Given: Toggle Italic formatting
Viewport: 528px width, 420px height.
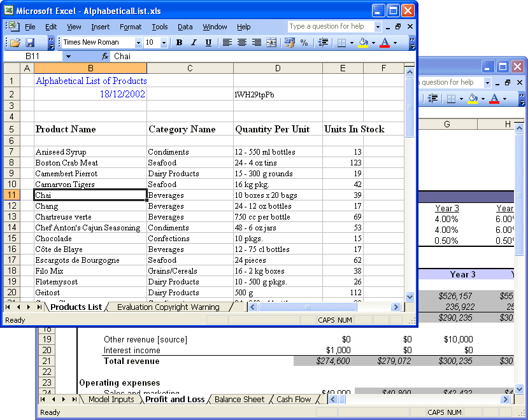Looking at the screenshot, I should click(x=194, y=43).
